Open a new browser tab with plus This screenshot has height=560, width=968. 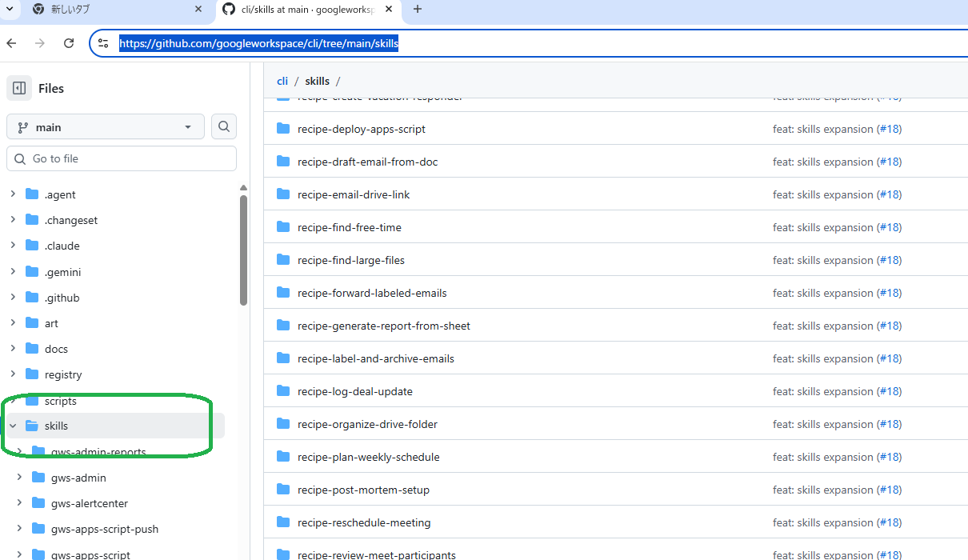(x=418, y=10)
